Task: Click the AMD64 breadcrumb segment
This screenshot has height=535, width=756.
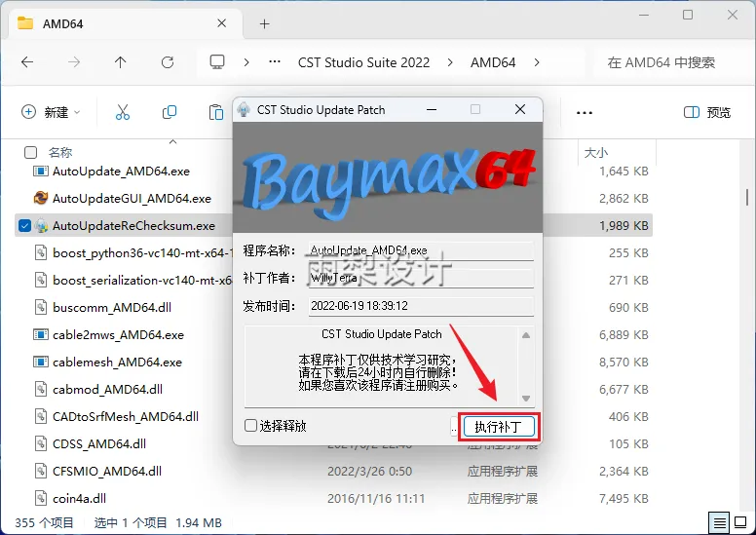Action: tap(493, 62)
